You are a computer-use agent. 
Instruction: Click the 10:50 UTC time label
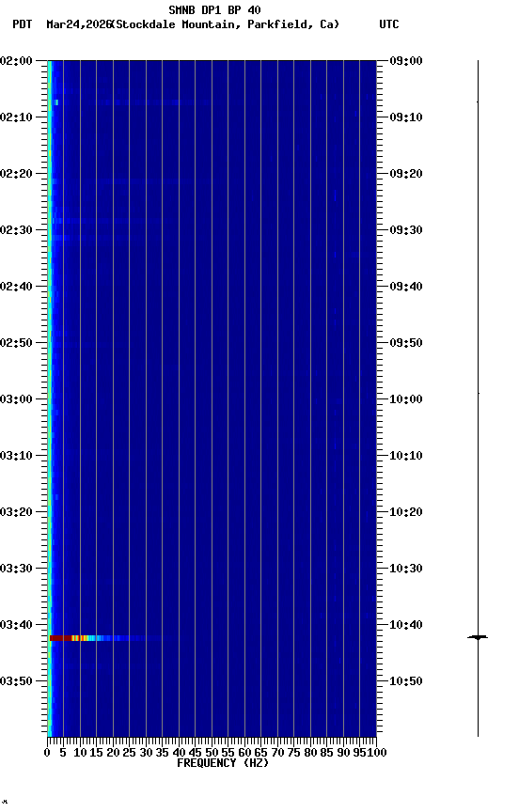tap(406, 681)
